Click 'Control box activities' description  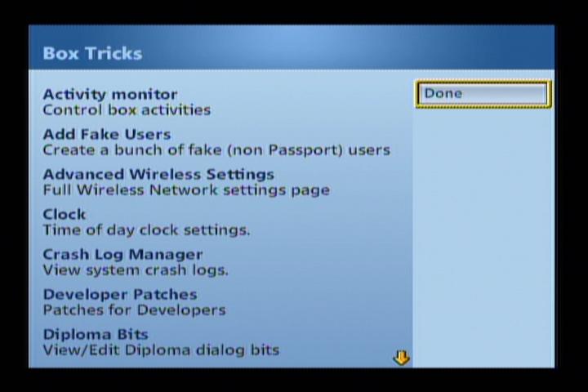point(127,110)
